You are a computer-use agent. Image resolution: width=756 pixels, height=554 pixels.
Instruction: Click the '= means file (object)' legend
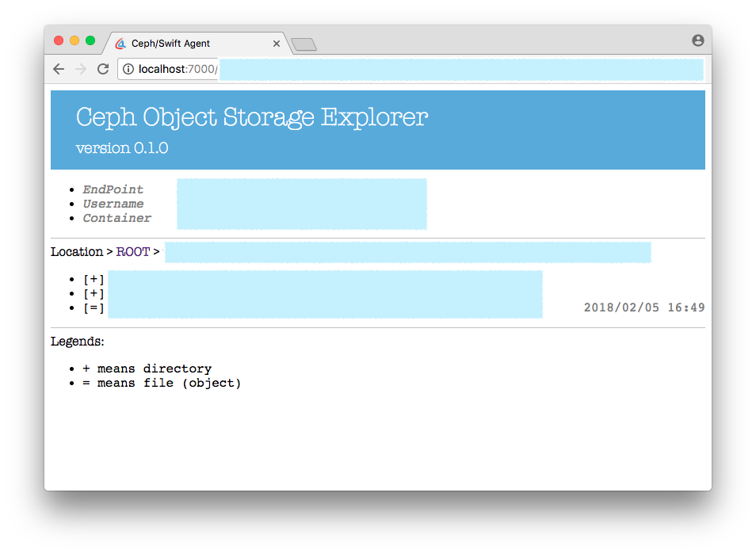point(162,384)
